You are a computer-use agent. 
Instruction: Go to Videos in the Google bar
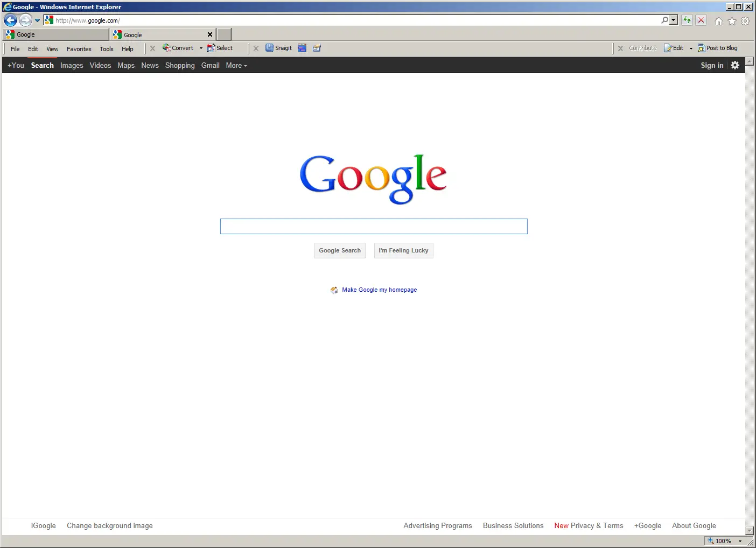pos(100,65)
